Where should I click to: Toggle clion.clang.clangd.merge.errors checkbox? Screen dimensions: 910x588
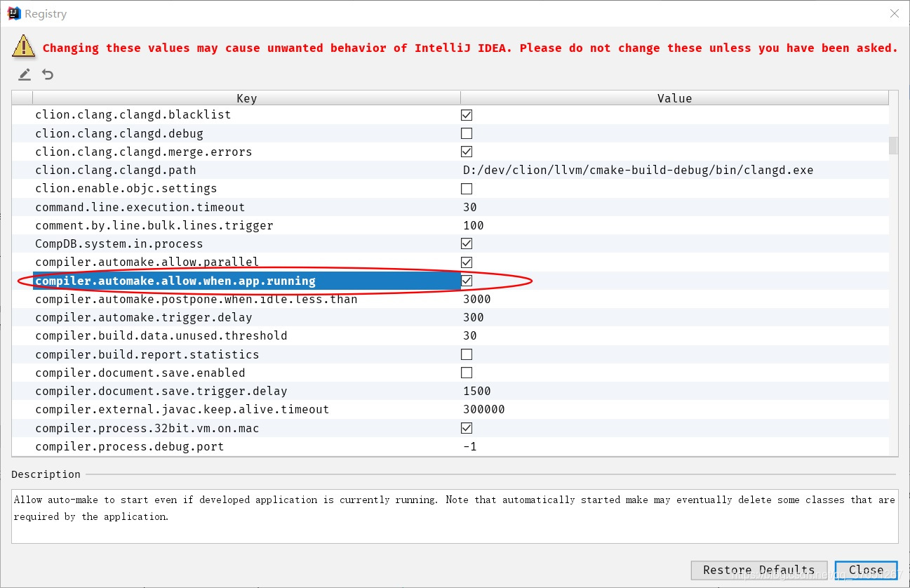(x=467, y=152)
